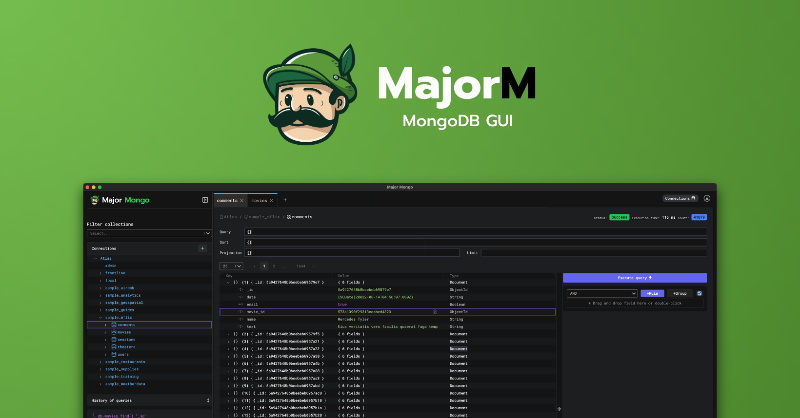
Task: Click the +Rule button
Action: point(653,293)
